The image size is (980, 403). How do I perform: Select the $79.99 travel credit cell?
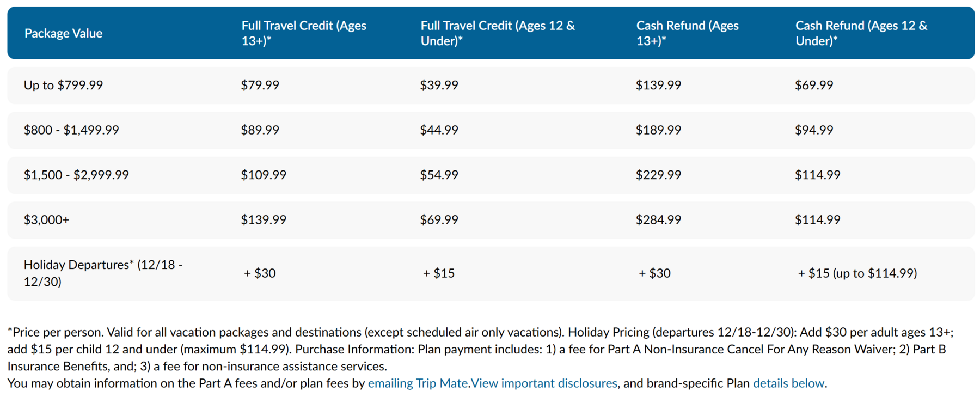(x=260, y=85)
